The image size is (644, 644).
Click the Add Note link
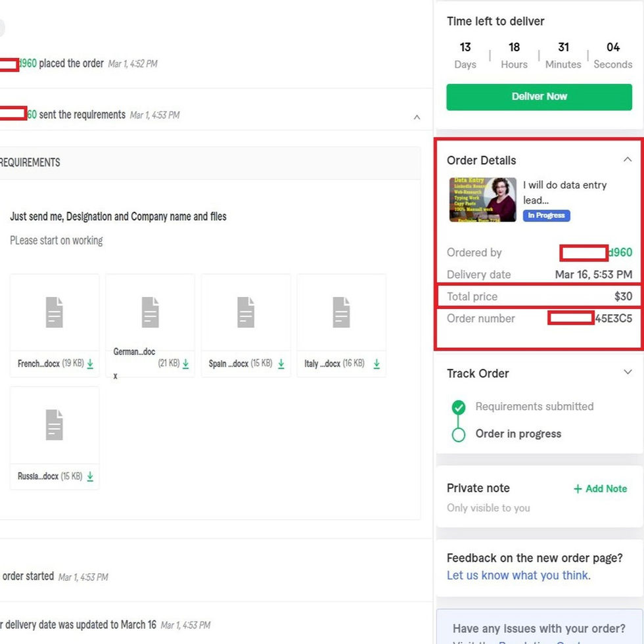600,489
